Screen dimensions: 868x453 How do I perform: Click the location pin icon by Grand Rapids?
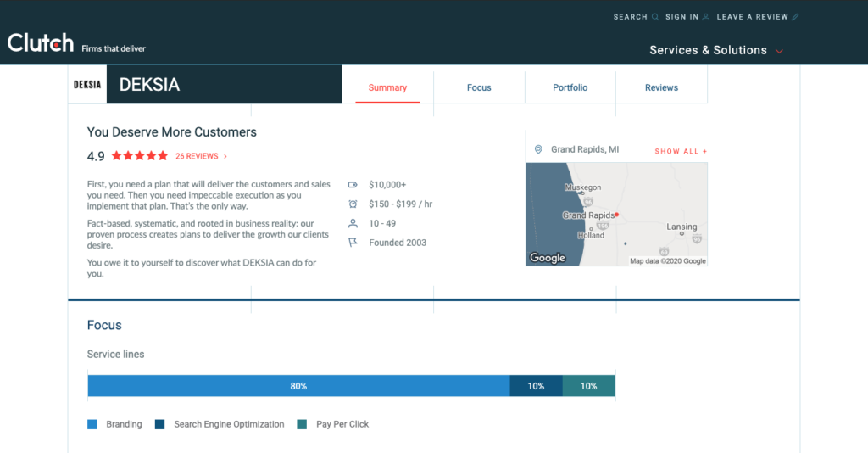[538, 149]
